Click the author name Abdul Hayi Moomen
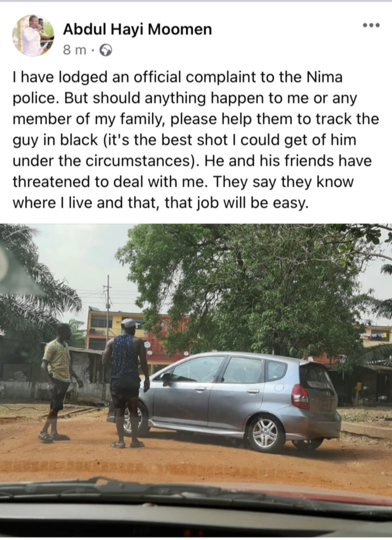 [x=137, y=30]
